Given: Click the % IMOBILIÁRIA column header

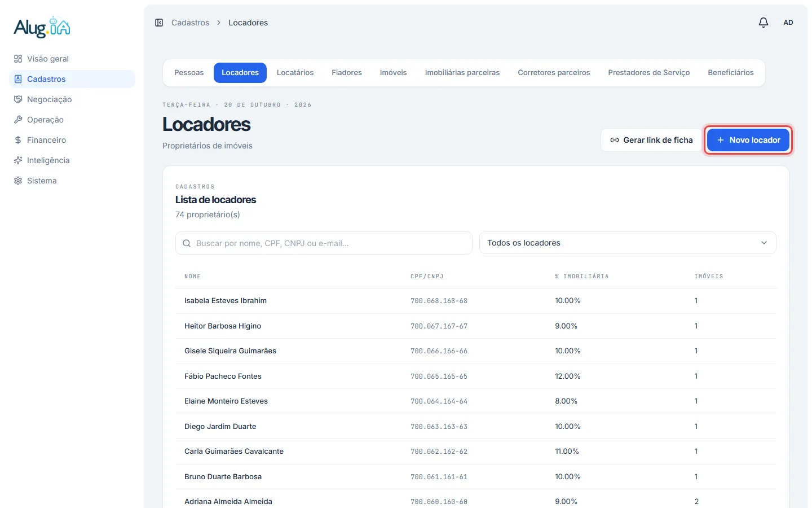Looking at the screenshot, I should tap(581, 277).
